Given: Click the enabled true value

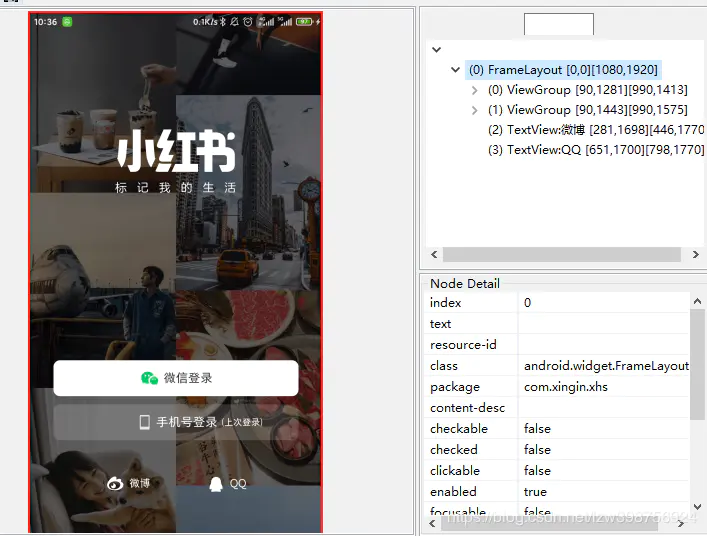Looking at the screenshot, I should click(535, 492).
